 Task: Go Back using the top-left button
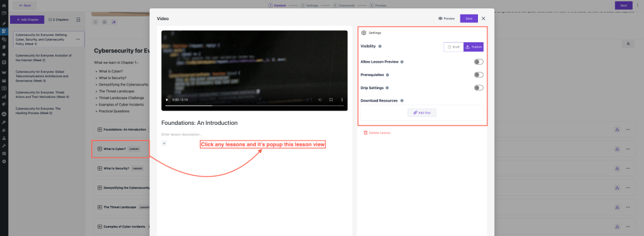coord(25,5)
